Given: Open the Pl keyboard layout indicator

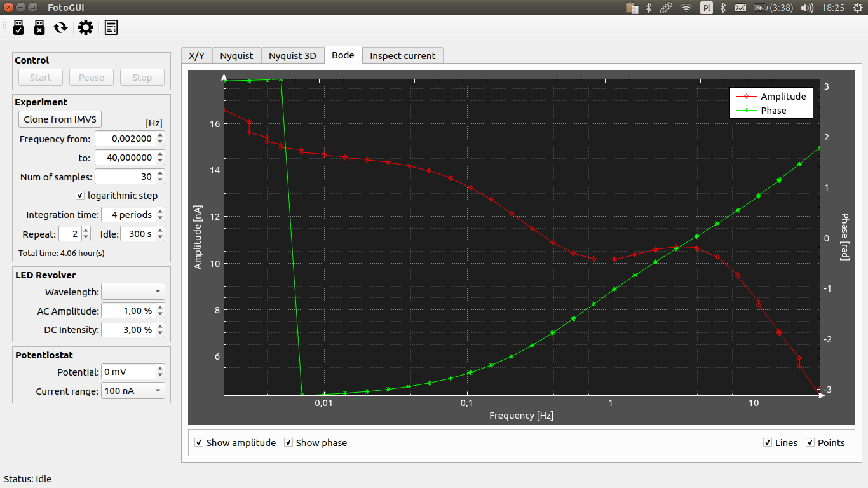Looking at the screenshot, I should coord(706,8).
